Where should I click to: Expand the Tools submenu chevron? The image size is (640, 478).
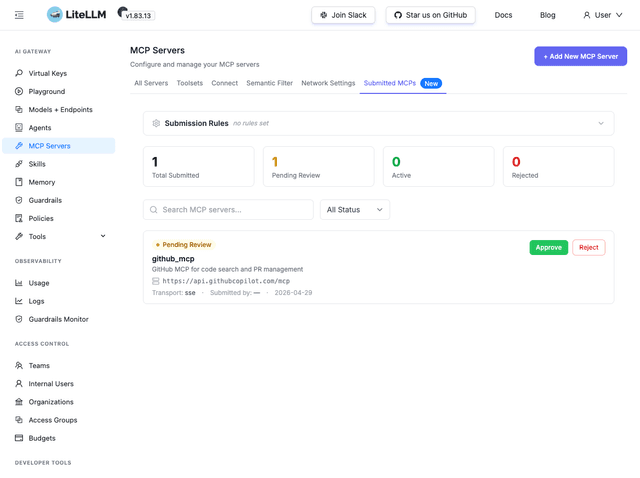(x=103, y=236)
